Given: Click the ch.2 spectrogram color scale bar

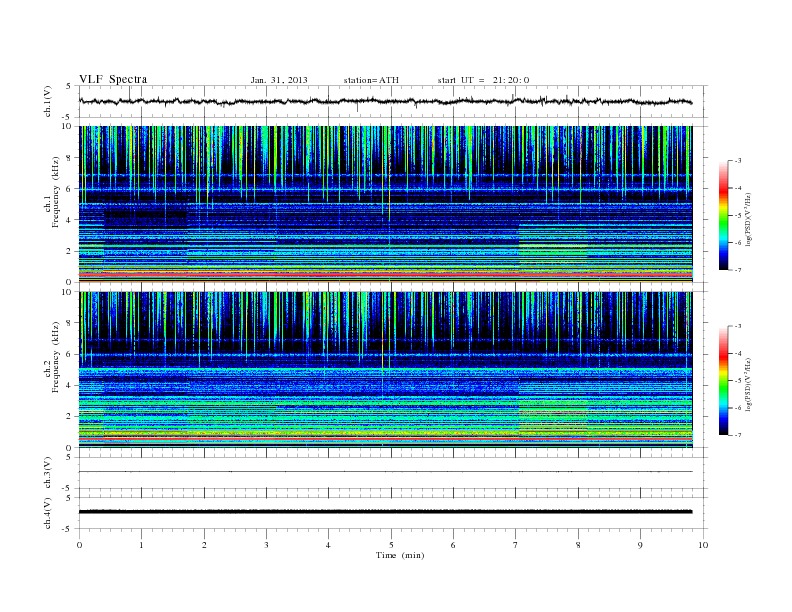Looking at the screenshot, I should pos(723,380).
